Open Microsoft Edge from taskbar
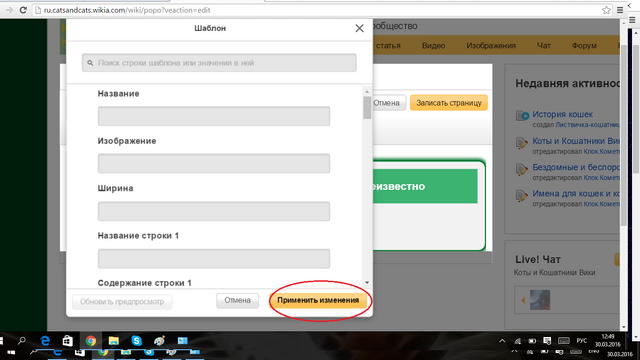640x360 pixels. tap(45, 340)
